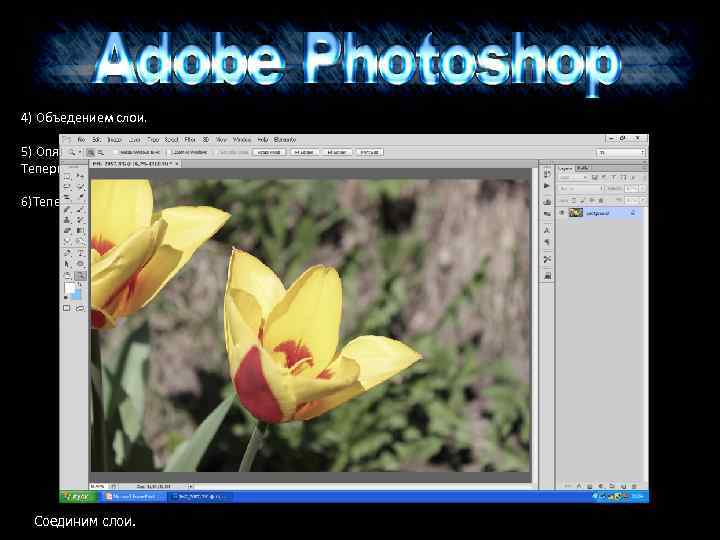The width and height of the screenshot is (720, 540).
Task: Toggle Zoom All Windows checkbox
Action: tap(169, 152)
